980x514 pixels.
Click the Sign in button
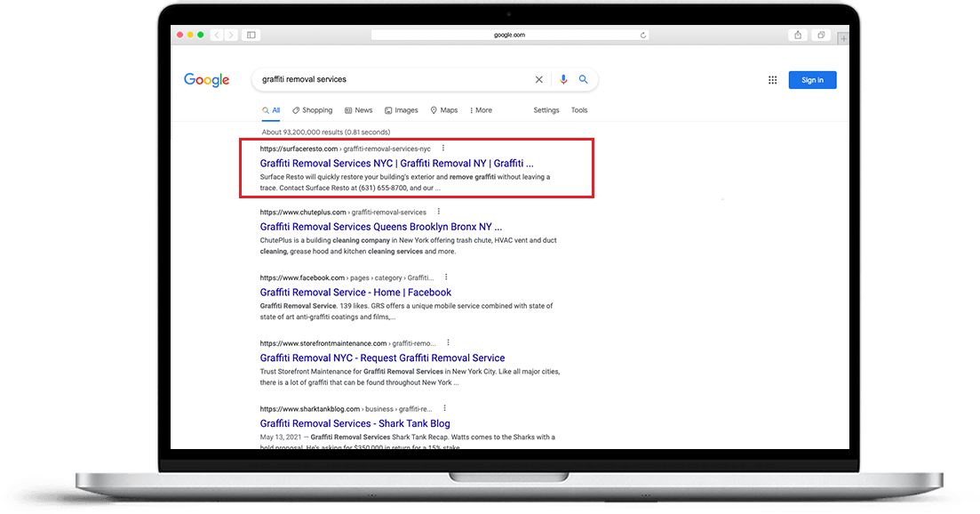[x=812, y=80]
